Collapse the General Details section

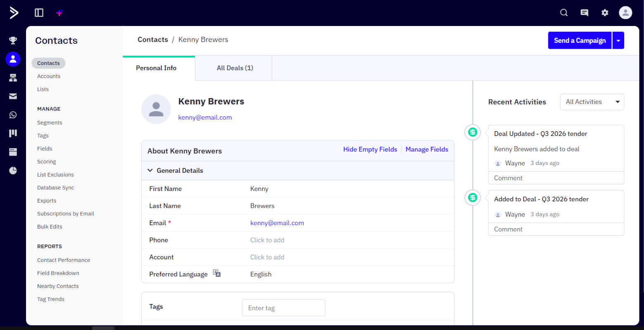point(150,170)
